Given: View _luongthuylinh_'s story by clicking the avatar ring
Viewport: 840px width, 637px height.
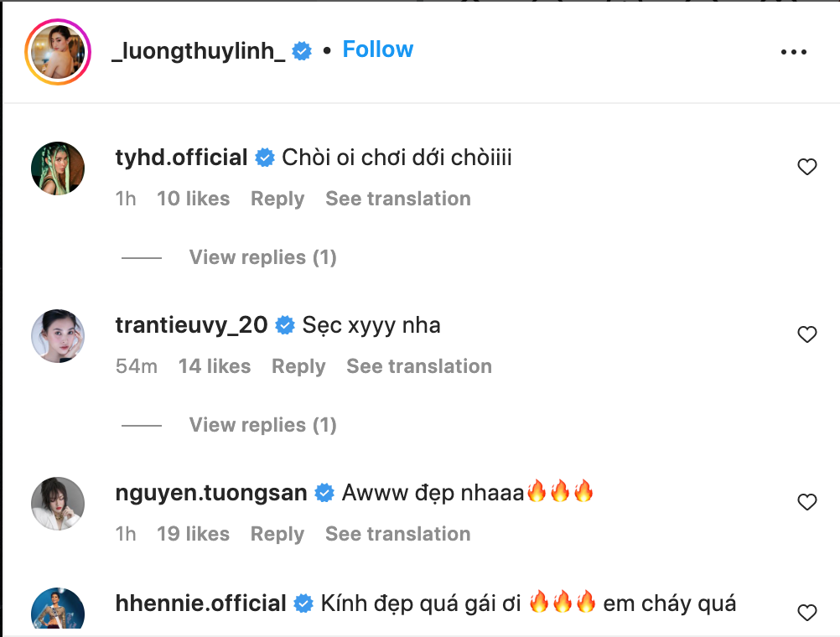Looking at the screenshot, I should pyautogui.click(x=58, y=50).
